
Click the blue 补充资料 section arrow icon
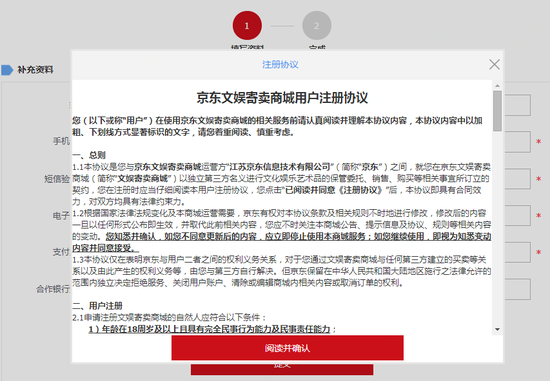[x=7, y=70]
